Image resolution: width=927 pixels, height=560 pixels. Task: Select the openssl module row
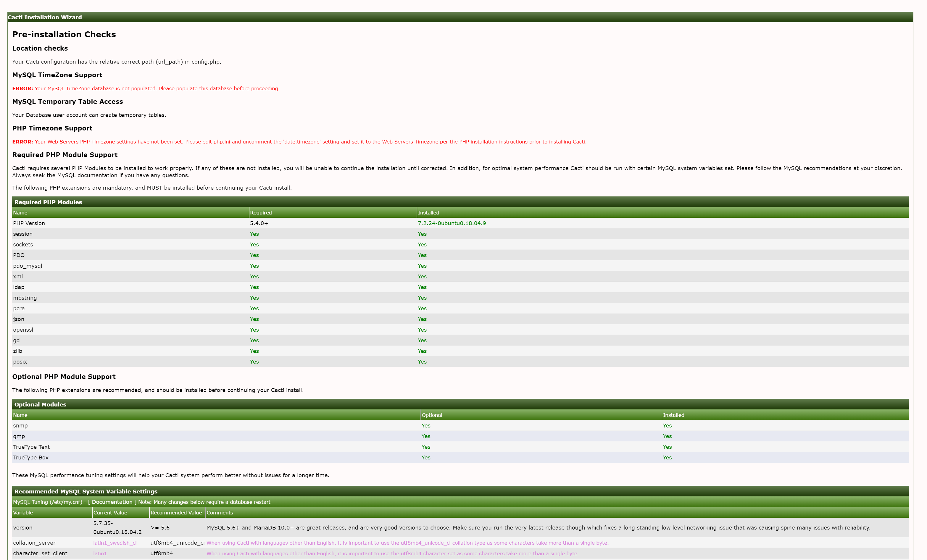pos(23,330)
